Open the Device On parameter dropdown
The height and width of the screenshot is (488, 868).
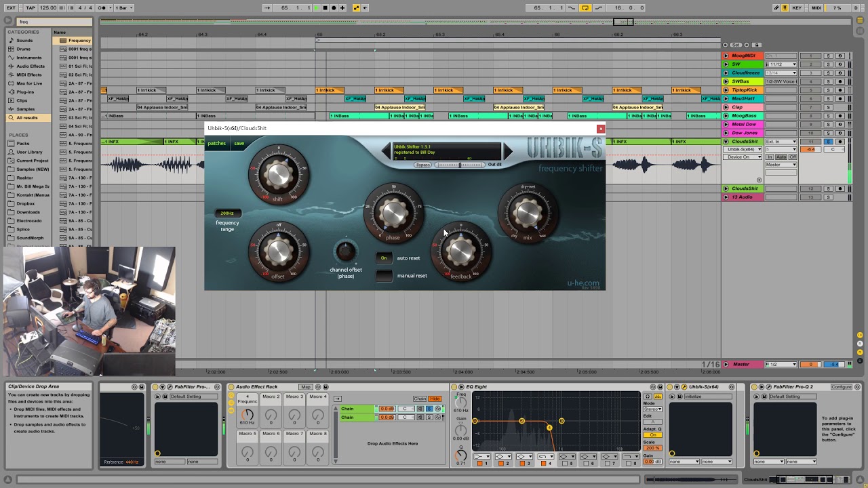pyautogui.click(x=743, y=157)
